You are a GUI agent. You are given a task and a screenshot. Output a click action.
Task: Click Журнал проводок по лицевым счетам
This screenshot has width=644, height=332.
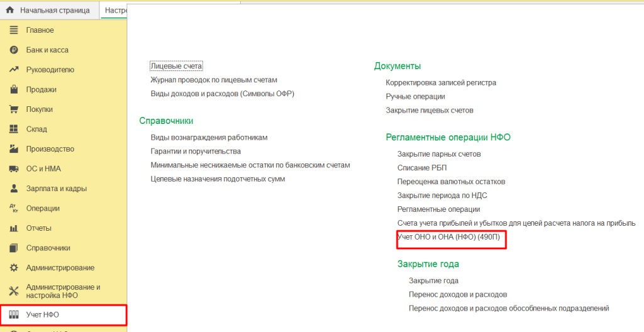point(214,80)
